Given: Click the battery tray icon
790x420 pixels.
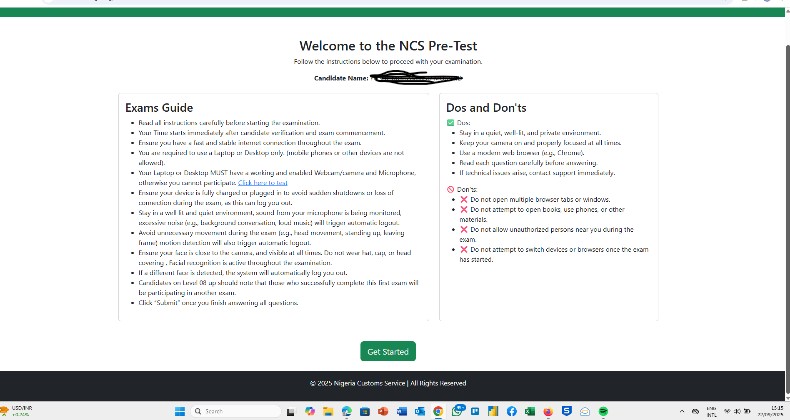Looking at the screenshot, I should point(747,411).
